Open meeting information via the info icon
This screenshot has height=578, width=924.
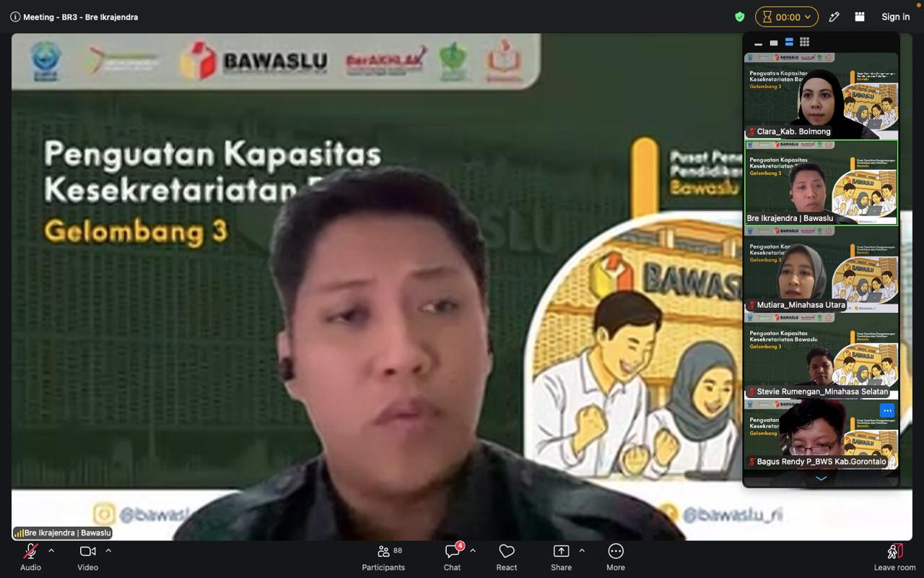15,17
